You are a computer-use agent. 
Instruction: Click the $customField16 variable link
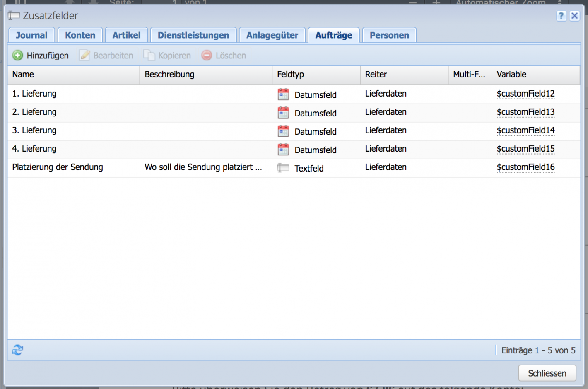(525, 167)
